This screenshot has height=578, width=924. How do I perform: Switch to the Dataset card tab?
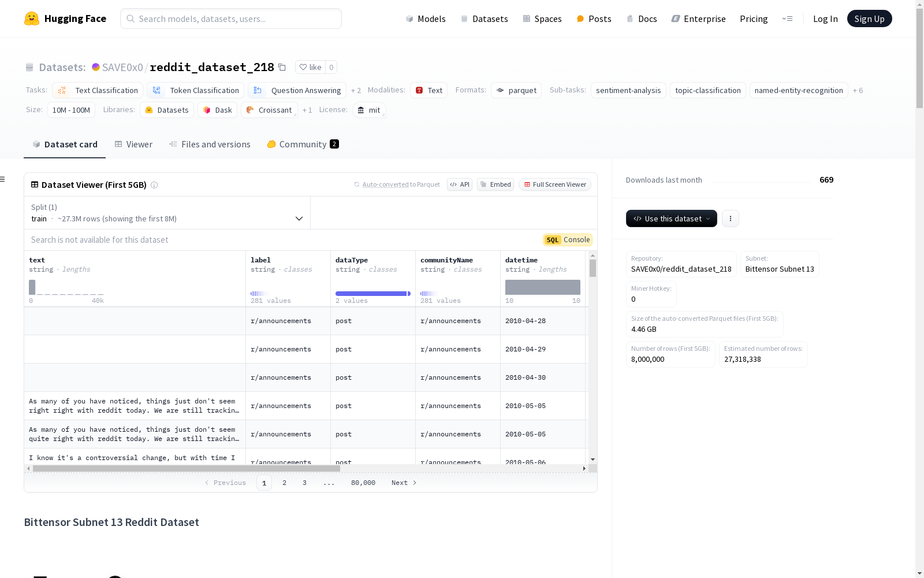tap(65, 144)
